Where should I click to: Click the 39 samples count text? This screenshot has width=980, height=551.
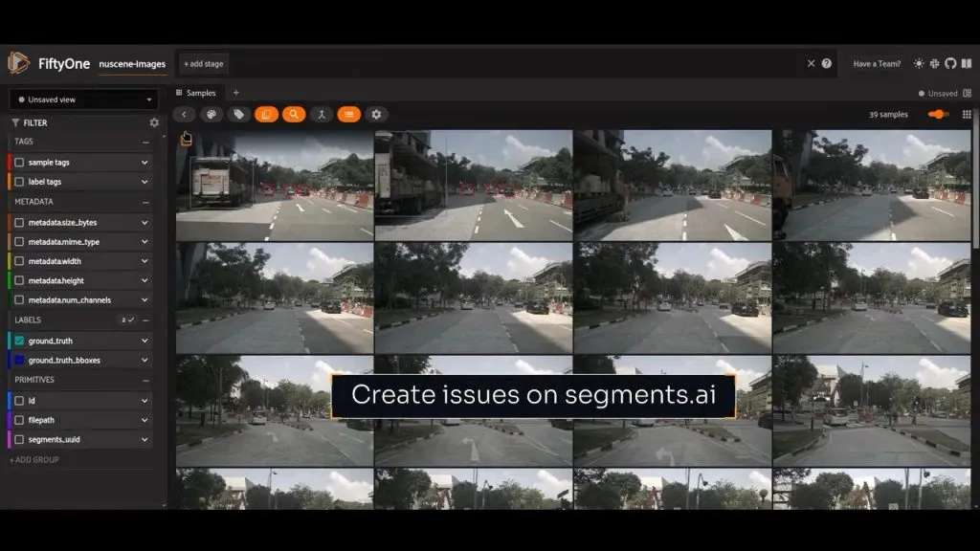point(888,115)
